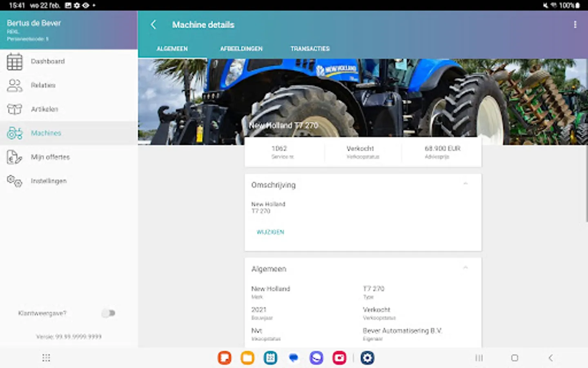This screenshot has width=588, height=368.
Task: Select the Mijn offertes menu label
Action: pos(50,157)
